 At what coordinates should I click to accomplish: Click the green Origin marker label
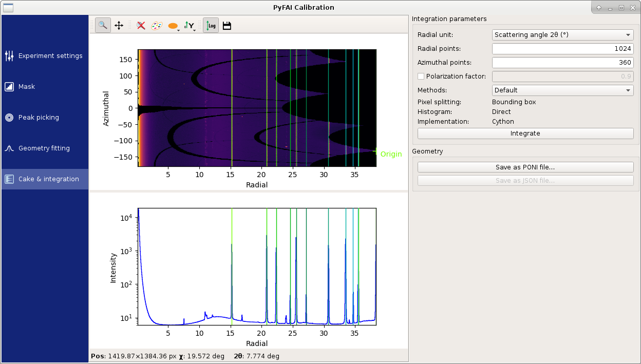[x=391, y=154]
